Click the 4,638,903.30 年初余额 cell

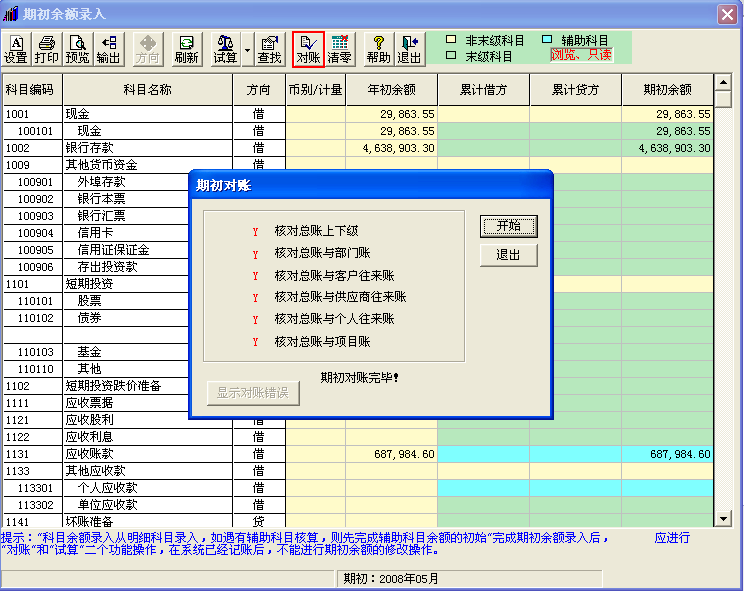[391, 148]
